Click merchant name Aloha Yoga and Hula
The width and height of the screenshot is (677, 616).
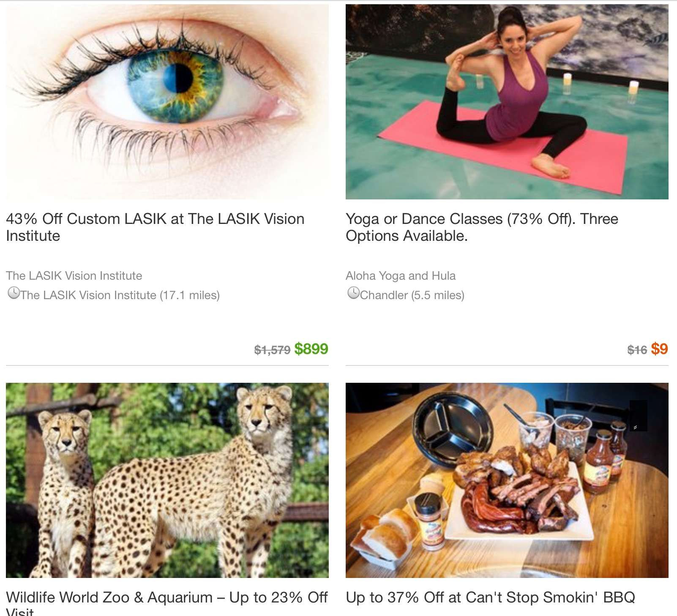(401, 276)
